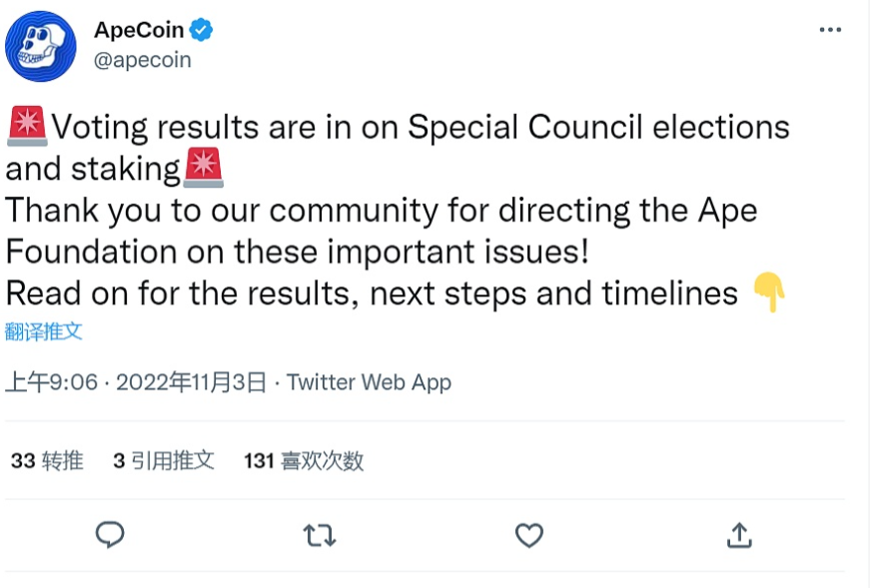Open the share tweet icon
The height and width of the screenshot is (588, 887).
coord(738,535)
